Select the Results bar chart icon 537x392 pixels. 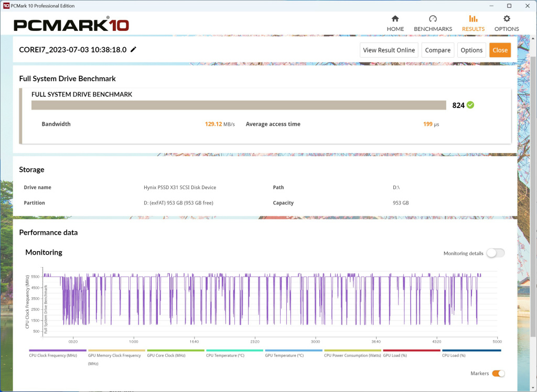(x=473, y=18)
